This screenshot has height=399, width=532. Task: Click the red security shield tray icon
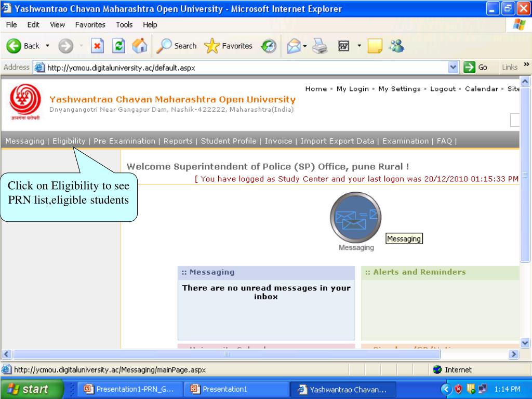pyautogui.click(x=458, y=389)
